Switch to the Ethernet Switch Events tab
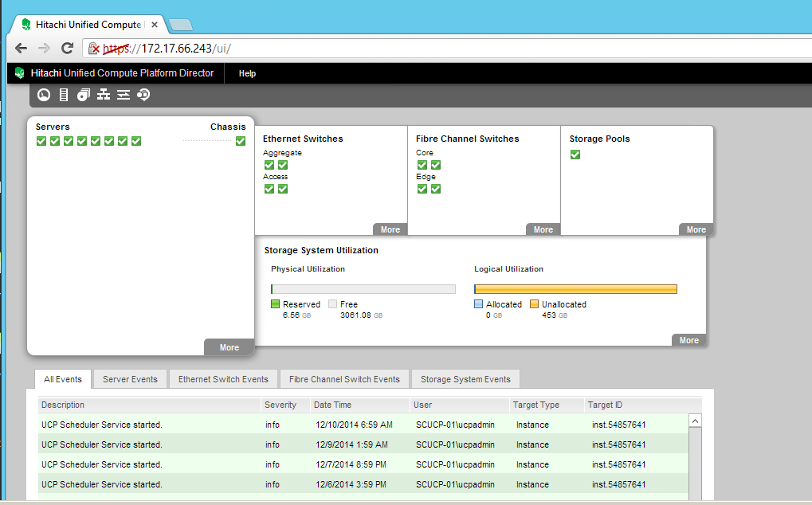This screenshot has height=505, width=812. coord(223,379)
